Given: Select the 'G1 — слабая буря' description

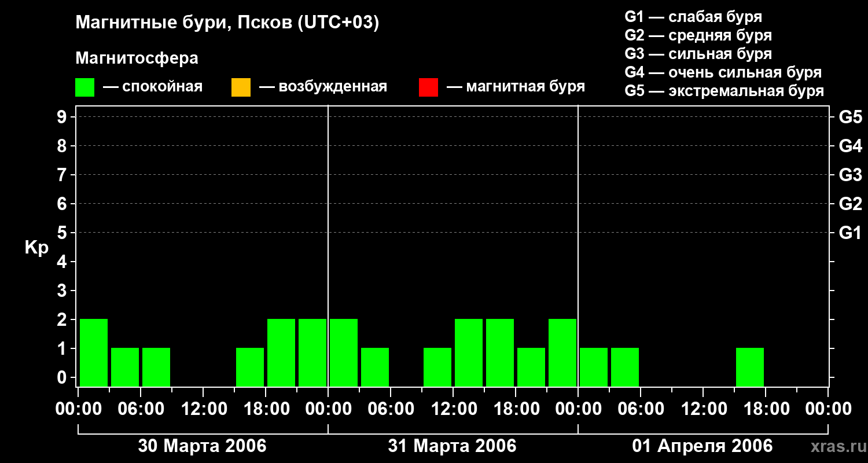Looking at the screenshot, I should 693,17.
